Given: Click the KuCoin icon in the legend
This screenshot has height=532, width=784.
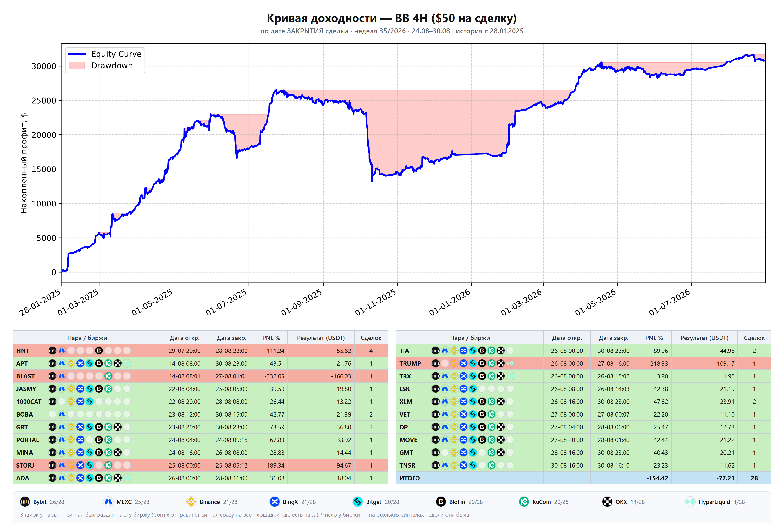Looking at the screenshot, I should (524, 502).
